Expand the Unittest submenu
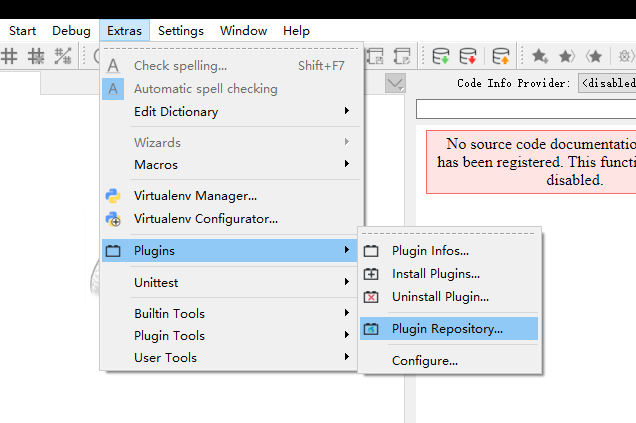The image size is (636, 423). pyautogui.click(x=230, y=282)
